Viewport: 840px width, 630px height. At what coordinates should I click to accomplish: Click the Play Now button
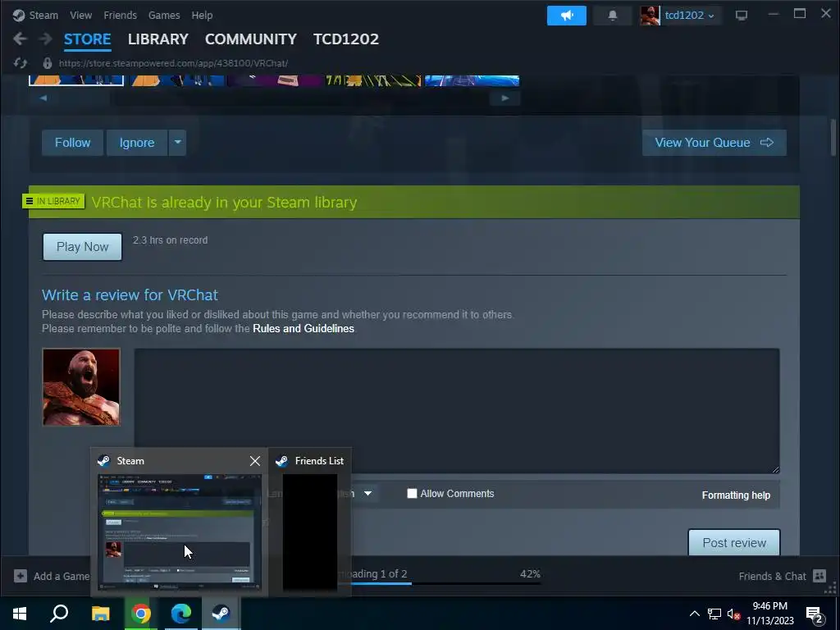pos(83,247)
